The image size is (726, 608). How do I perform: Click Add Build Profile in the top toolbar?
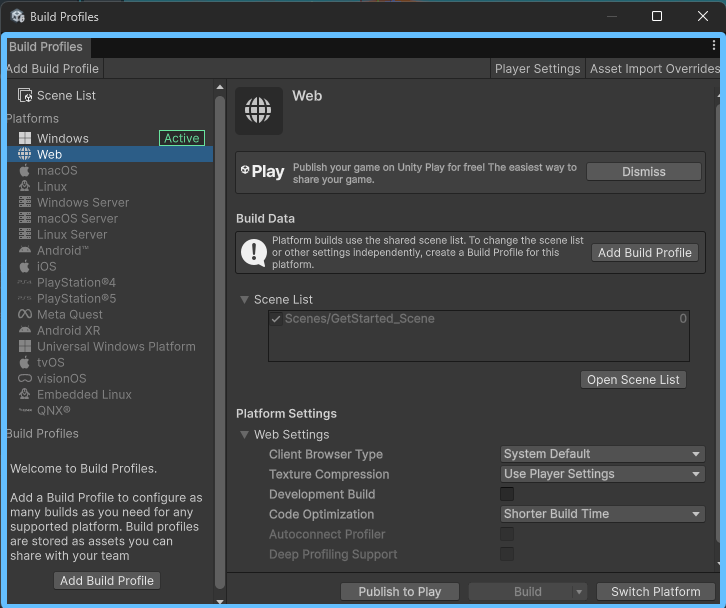(x=53, y=69)
